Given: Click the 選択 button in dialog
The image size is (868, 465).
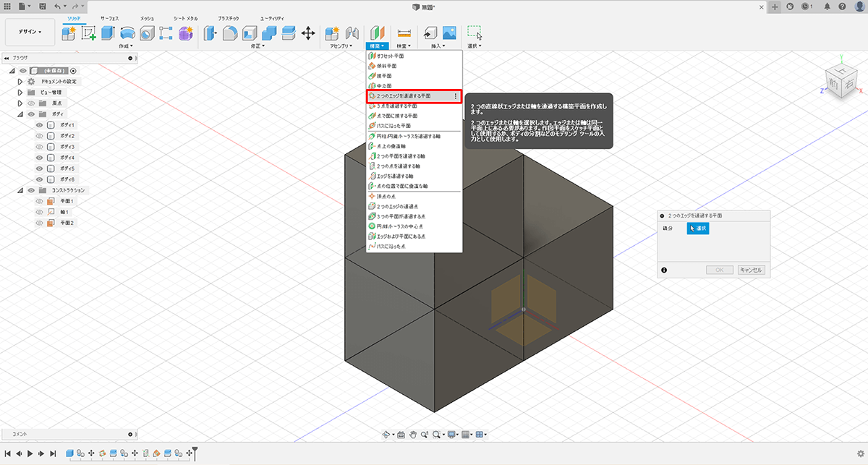Looking at the screenshot, I should click(x=698, y=229).
